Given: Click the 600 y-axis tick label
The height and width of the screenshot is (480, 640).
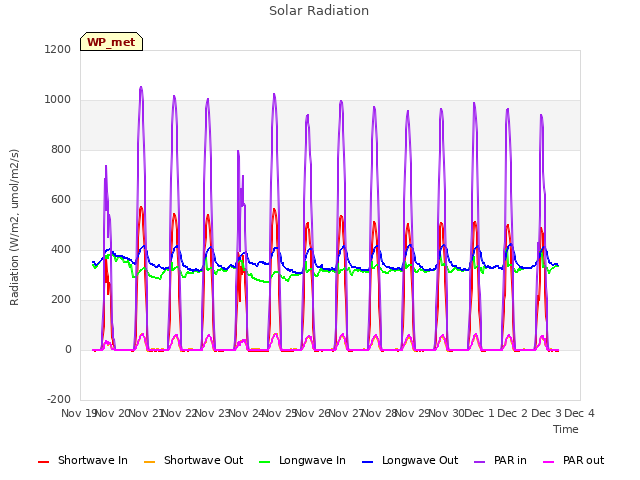Looking at the screenshot, I should click(61, 200).
